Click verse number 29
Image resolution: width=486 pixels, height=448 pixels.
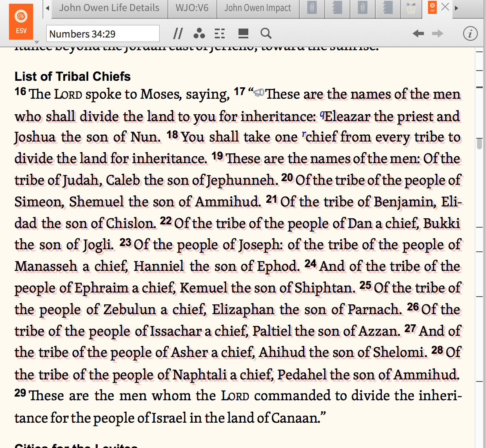20,393
